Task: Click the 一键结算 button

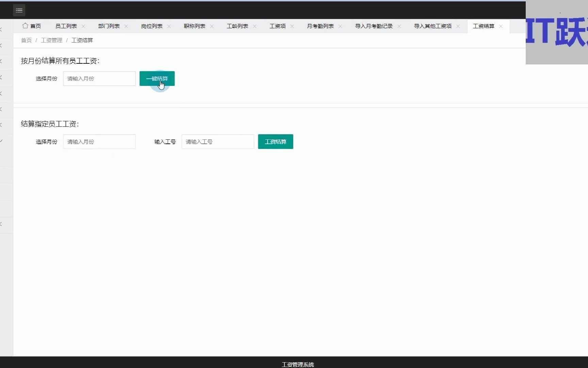Action: pyautogui.click(x=157, y=78)
